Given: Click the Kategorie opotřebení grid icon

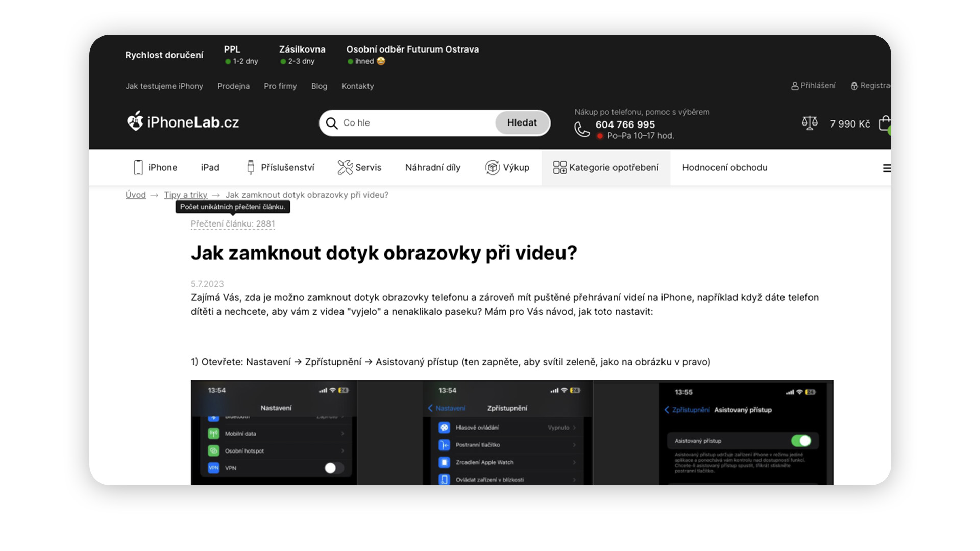Looking at the screenshot, I should (560, 167).
